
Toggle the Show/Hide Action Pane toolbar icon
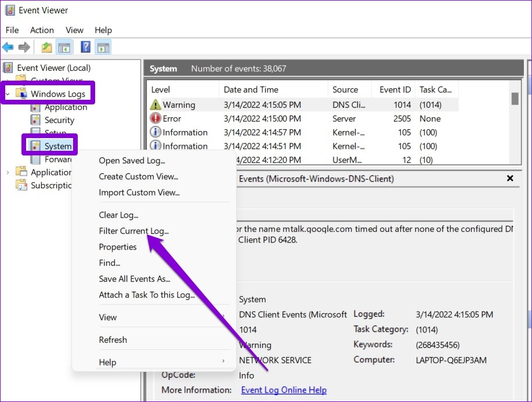[103, 48]
